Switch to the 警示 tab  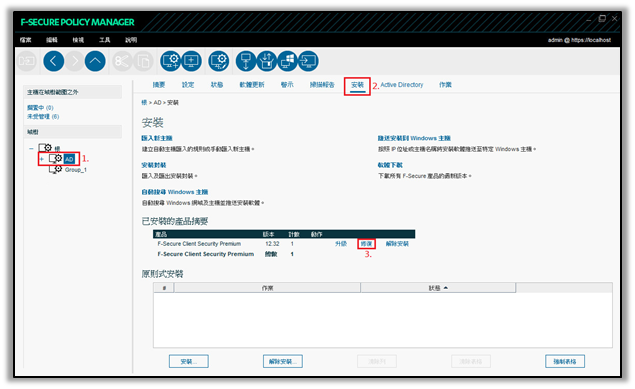(287, 85)
